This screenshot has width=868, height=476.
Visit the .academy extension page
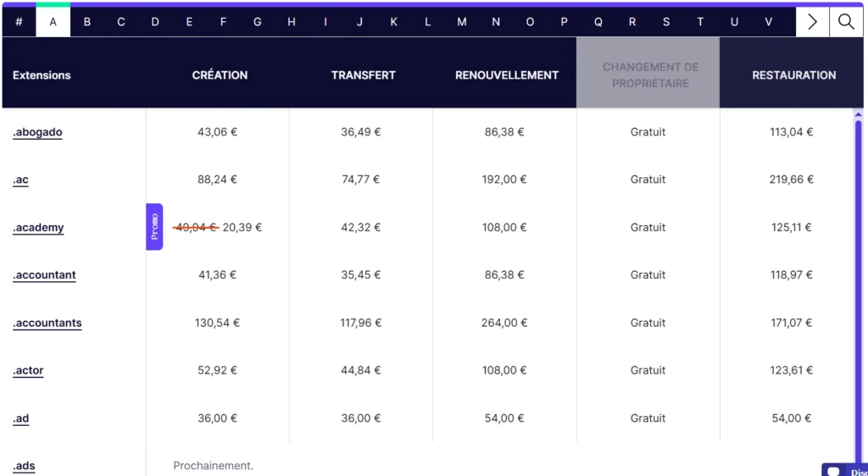38,228
